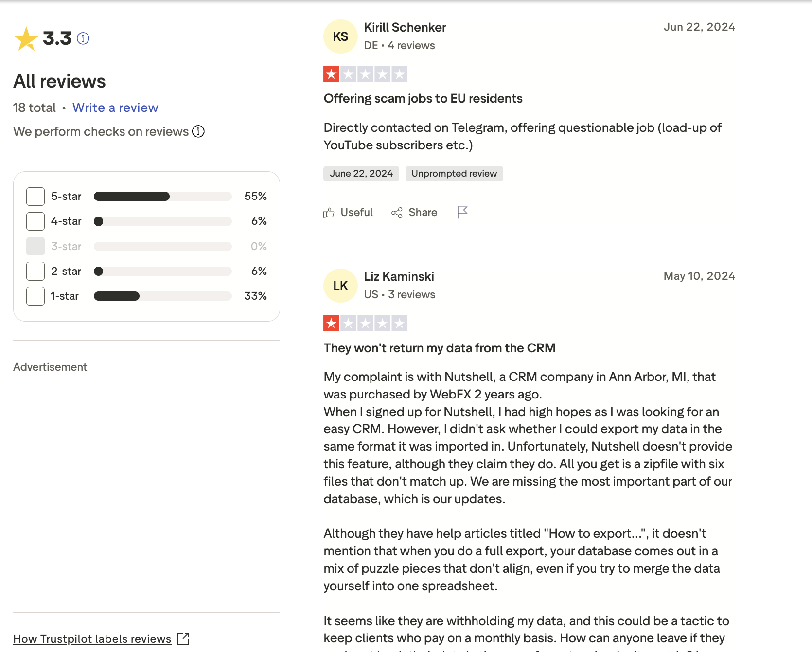
Task: Select the 2-star filter checkbox
Action: click(35, 271)
